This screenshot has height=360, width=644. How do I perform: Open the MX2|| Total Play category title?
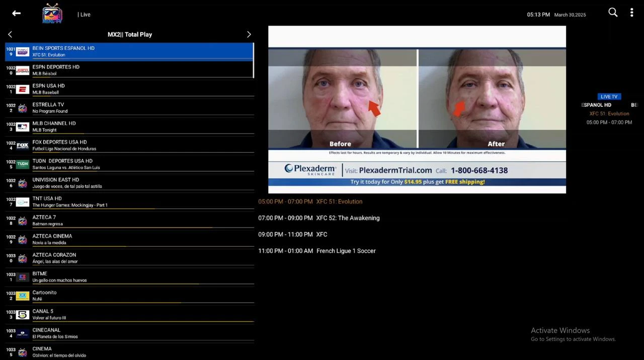tap(130, 35)
